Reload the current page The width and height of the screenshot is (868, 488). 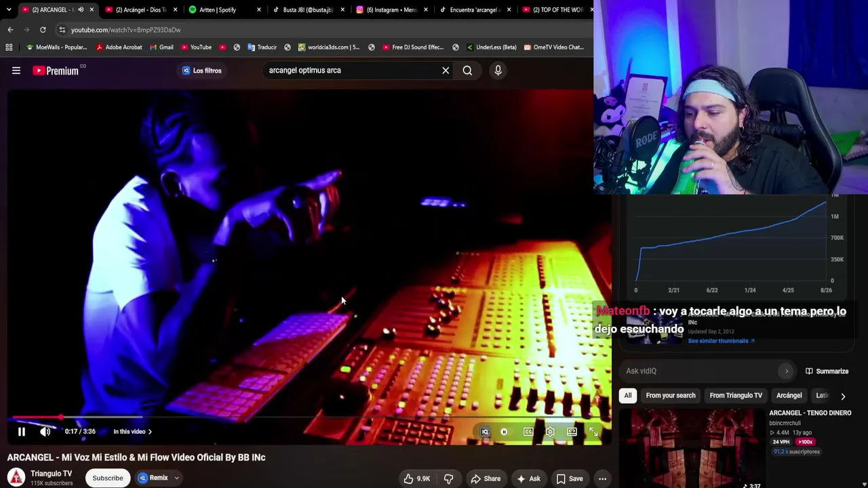pos(43,30)
